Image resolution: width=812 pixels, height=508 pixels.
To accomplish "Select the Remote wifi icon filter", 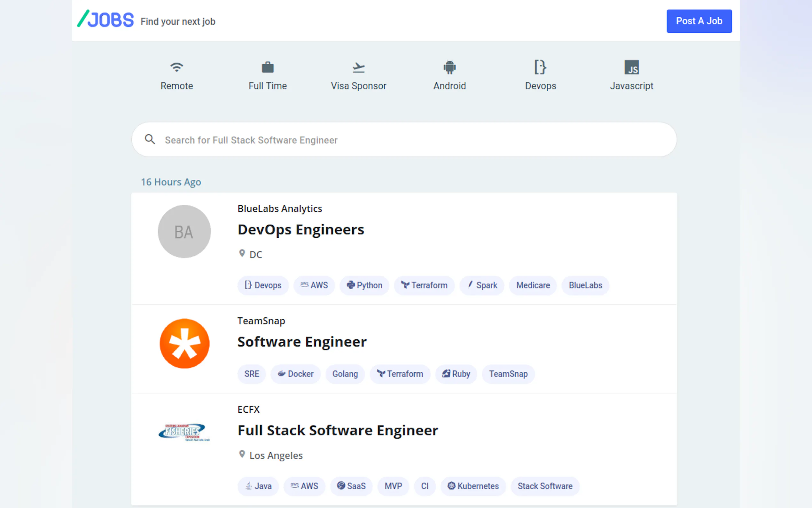I will (x=176, y=67).
